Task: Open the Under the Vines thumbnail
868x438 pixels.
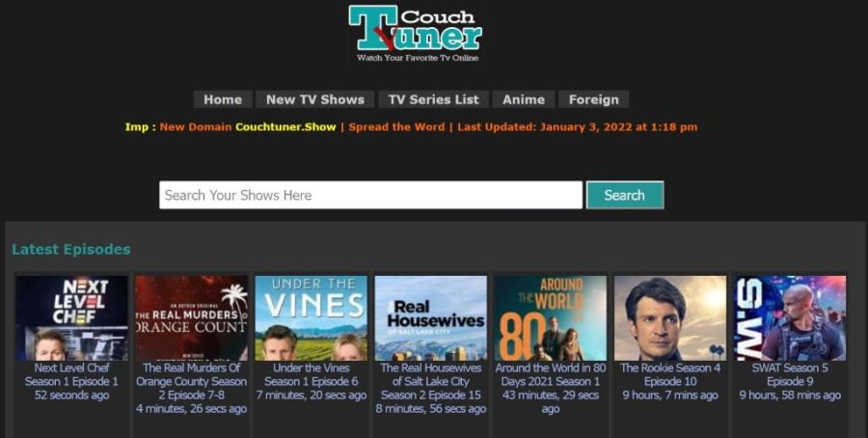Action: [x=312, y=318]
